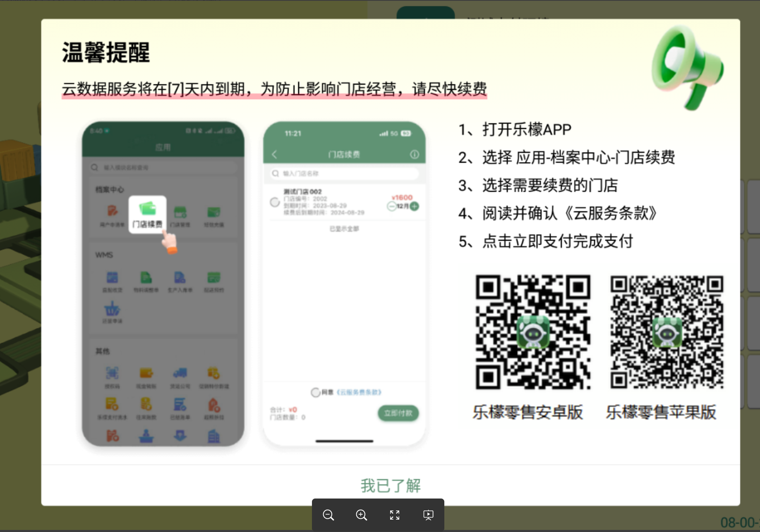Tap the orange wallet icon under 其他
The height and width of the screenshot is (532, 760).
click(x=146, y=373)
